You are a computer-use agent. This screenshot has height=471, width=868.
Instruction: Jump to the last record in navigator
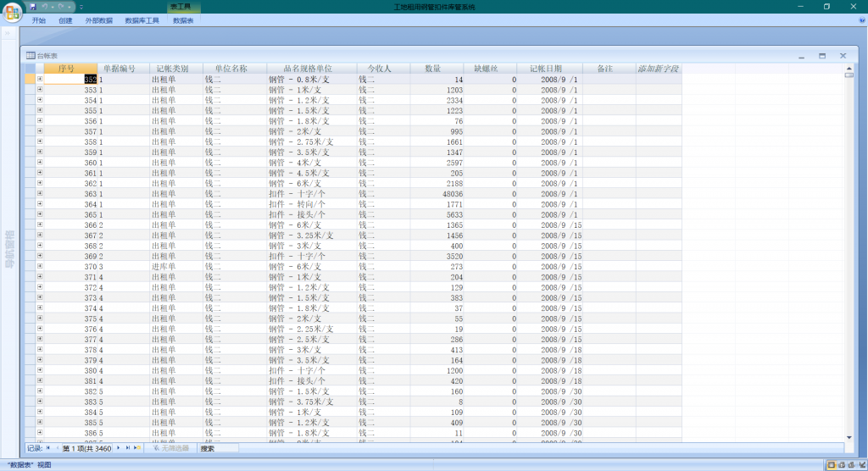128,447
